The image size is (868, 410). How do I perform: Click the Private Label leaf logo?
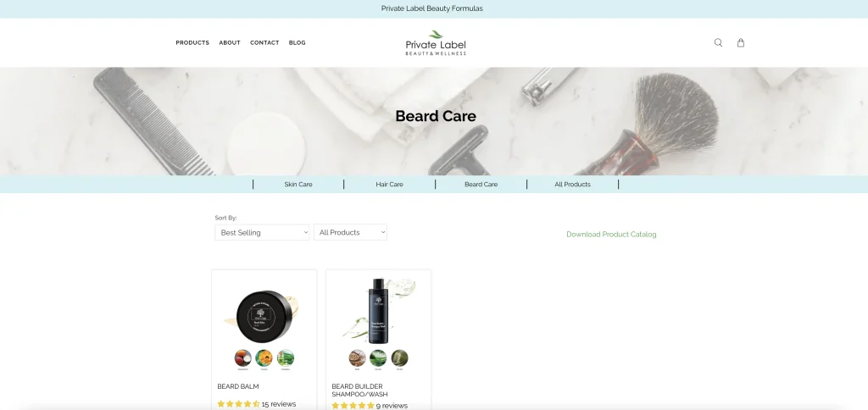click(436, 42)
